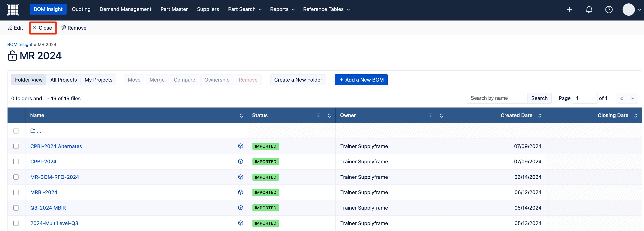Expand the Reference Tables menu
The height and width of the screenshot is (231, 644).
(x=326, y=9)
